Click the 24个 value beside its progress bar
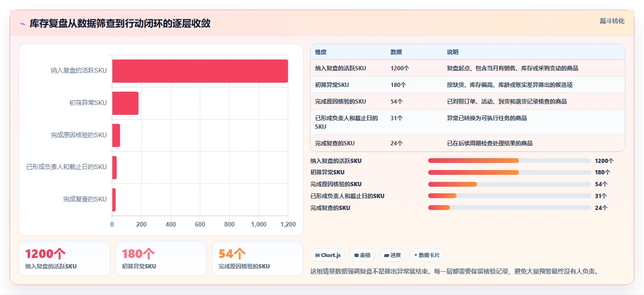Image resolution: width=644 pixels, height=295 pixels. point(601,208)
